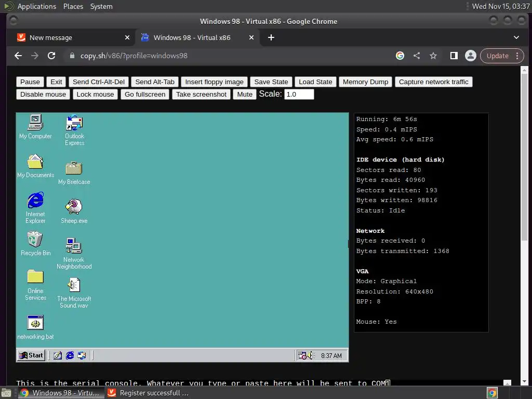532x399 pixels.
Task: Open the Applications menu
Action: point(37,6)
